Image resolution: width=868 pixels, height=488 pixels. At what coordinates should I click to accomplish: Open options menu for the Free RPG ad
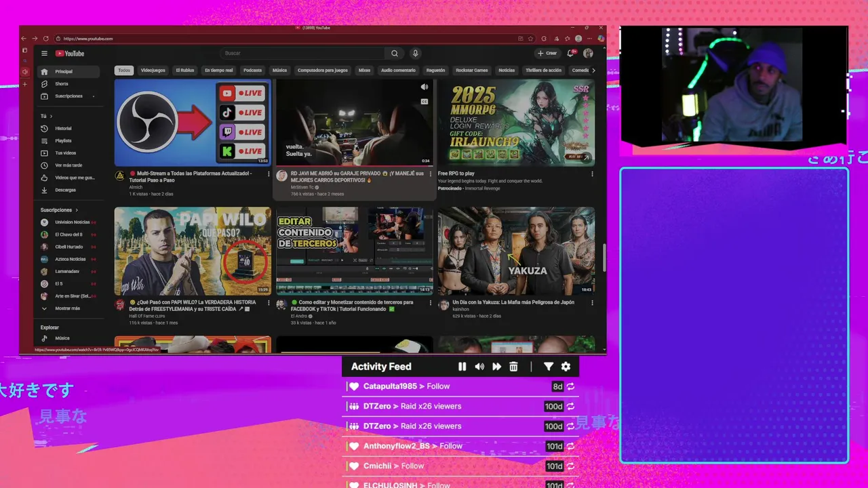[x=592, y=174]
